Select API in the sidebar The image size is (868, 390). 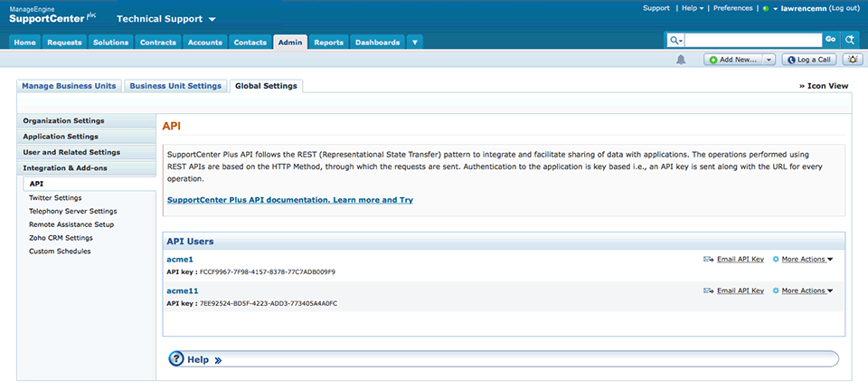pos(90,184)
